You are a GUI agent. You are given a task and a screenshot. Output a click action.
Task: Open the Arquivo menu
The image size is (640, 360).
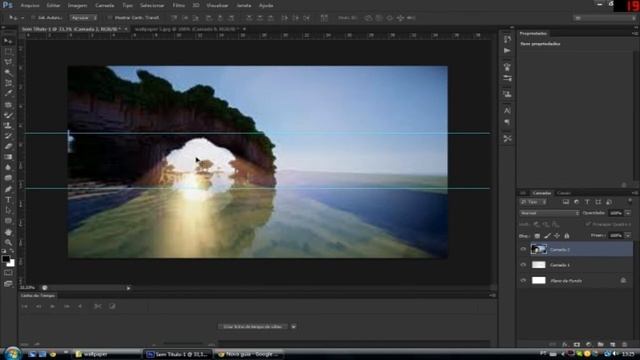[x=30, y=6]
